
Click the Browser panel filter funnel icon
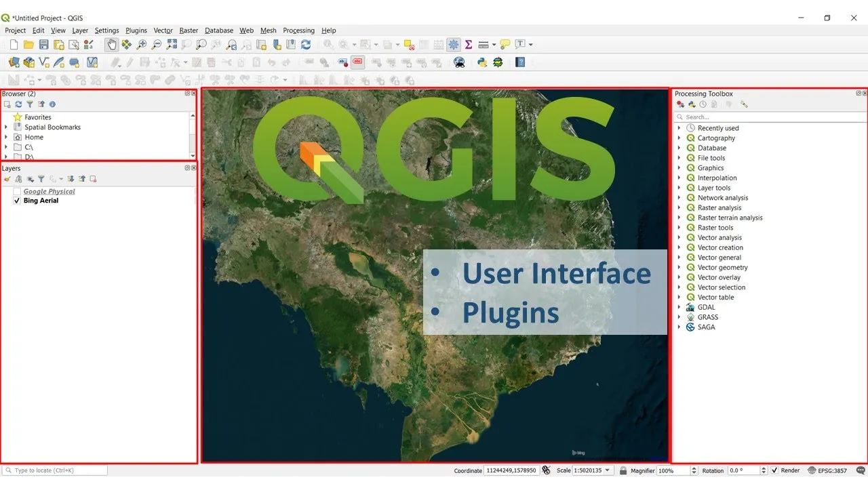(x=30, y=104)
